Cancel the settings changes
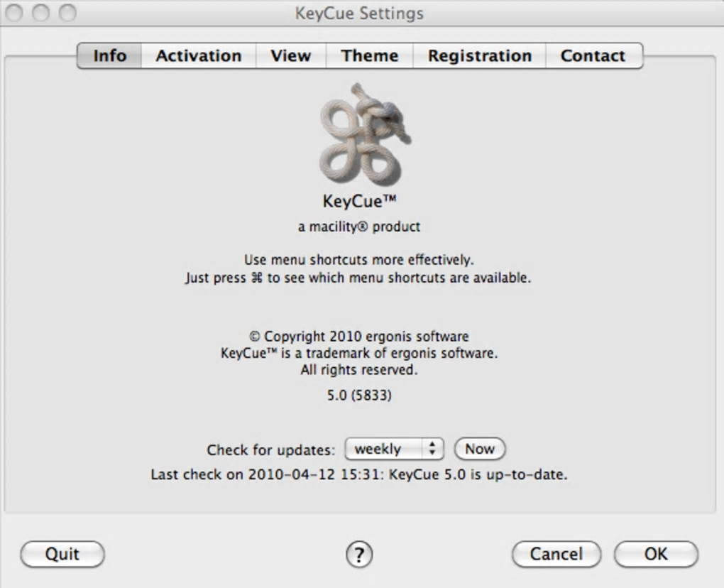The height and width of the screenshot is (588, 724). click(x=556, y=555)
